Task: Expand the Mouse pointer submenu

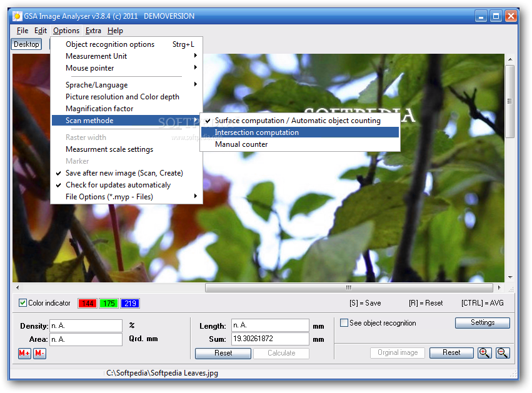Action: [x=127, y=68]
